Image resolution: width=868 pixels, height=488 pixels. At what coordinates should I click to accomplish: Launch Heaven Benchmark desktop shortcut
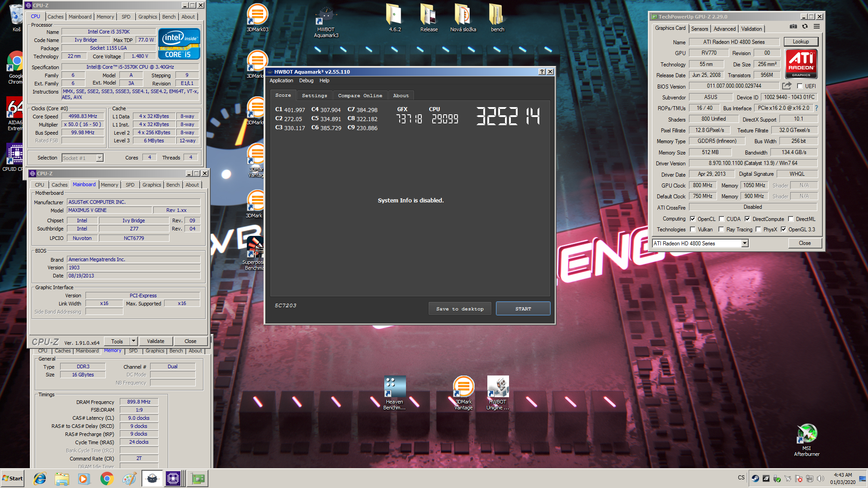[394, 393]
